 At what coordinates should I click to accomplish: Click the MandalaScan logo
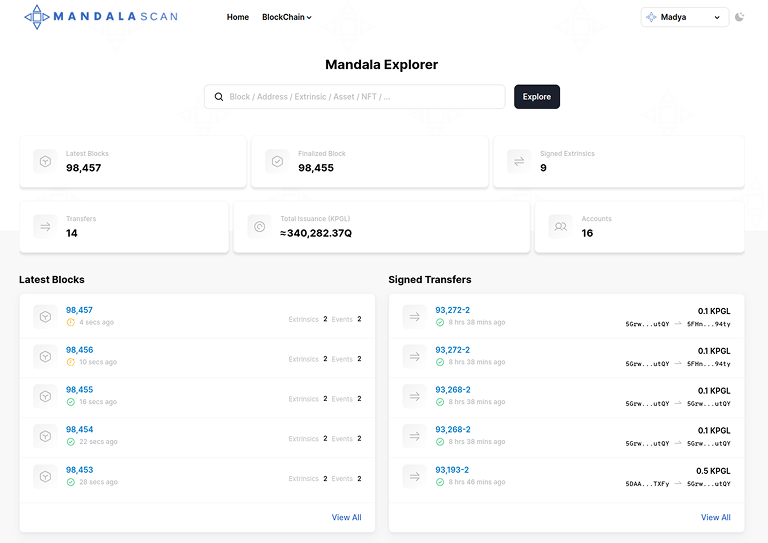pos(100,17)
